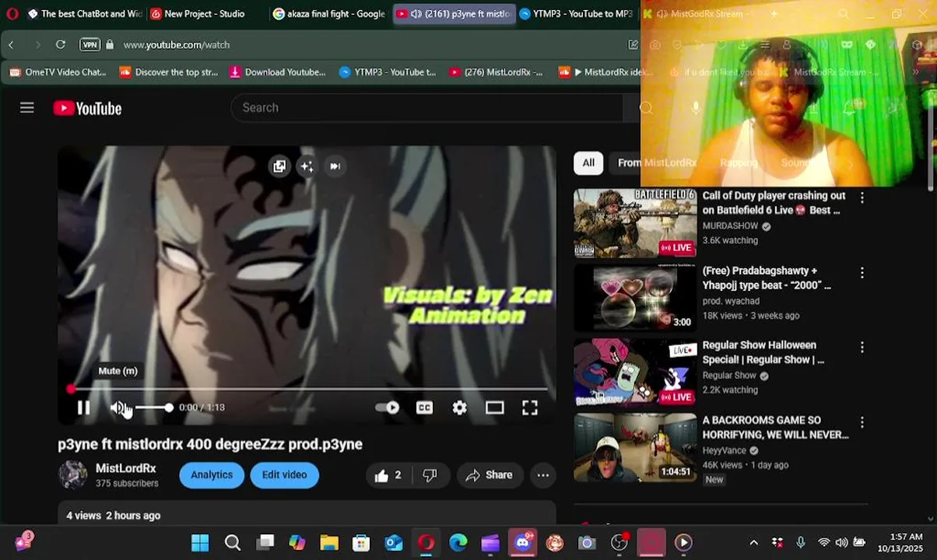
Task: Click the address bar URL
Action: pos(177,45)
